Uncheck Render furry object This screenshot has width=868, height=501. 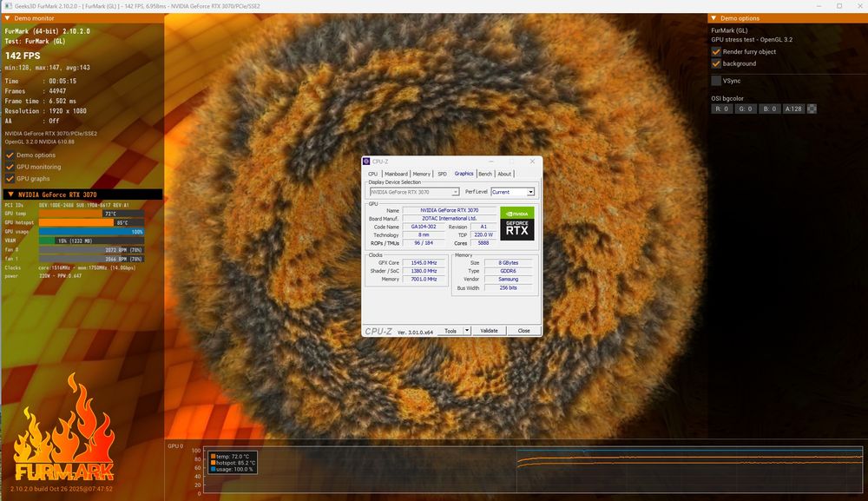coord(716,51)
